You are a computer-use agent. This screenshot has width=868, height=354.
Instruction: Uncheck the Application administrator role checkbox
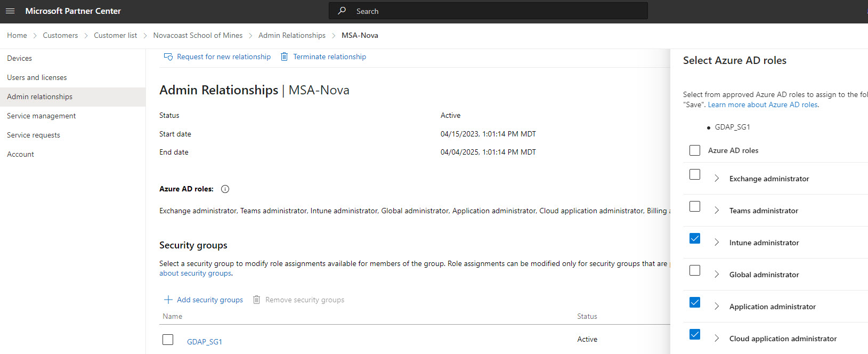(x=695, y=302)
